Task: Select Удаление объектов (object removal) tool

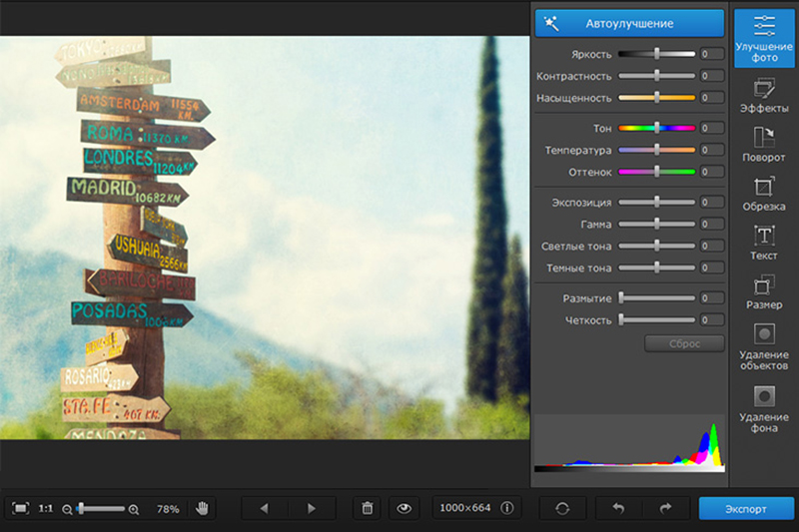Action: tap(764, 345)
